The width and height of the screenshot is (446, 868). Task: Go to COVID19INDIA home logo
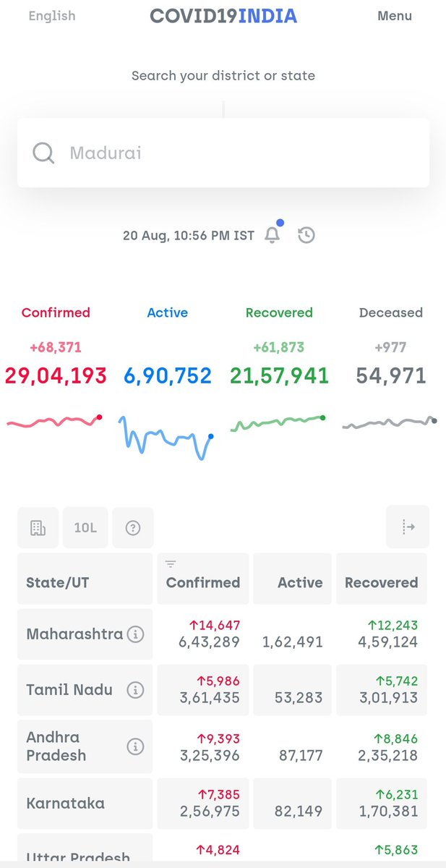point(223,16)
